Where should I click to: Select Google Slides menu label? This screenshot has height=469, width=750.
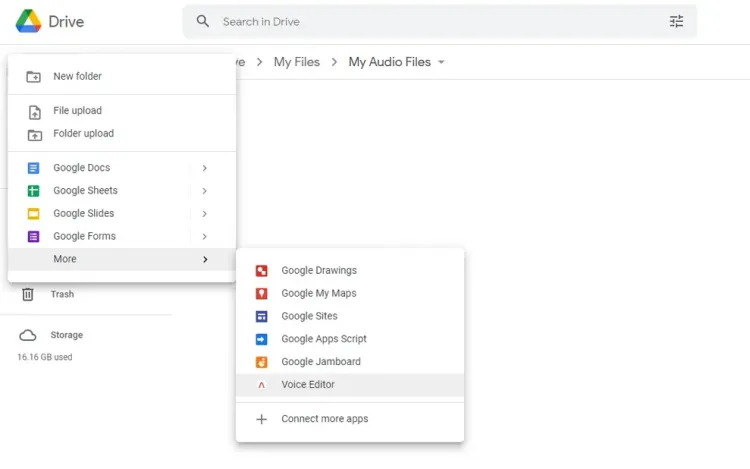coord(84,214)
